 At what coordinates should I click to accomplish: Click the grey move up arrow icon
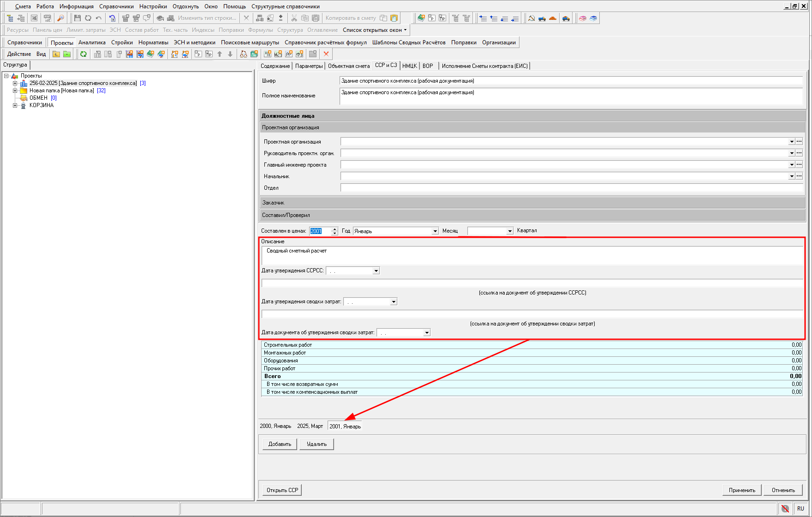(x=220, y=54)
